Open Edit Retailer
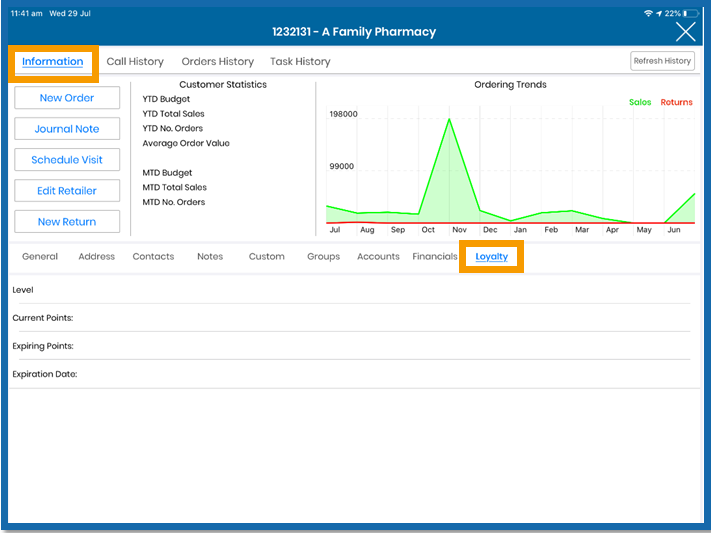Viewport: 711px width, 533px height. tap(67, 191)
